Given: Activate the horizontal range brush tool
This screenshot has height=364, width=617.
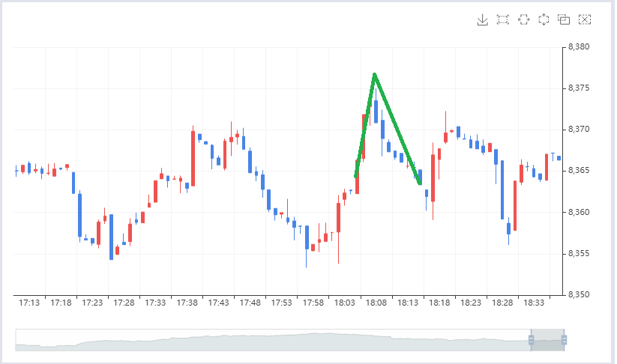Looking at the screenshot, I should [x=523, y=19].
